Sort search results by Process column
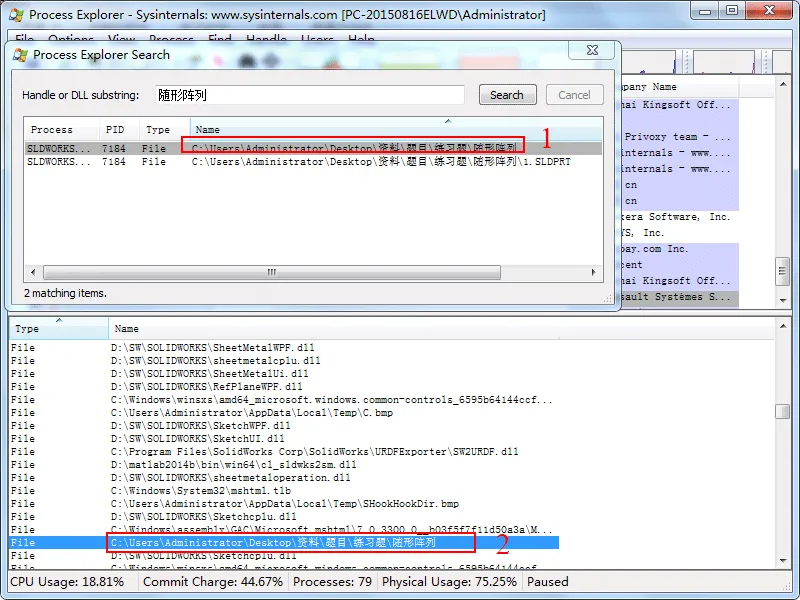Image resolution: width=800 pixels, height=600 pixels. tap(61, 130)
